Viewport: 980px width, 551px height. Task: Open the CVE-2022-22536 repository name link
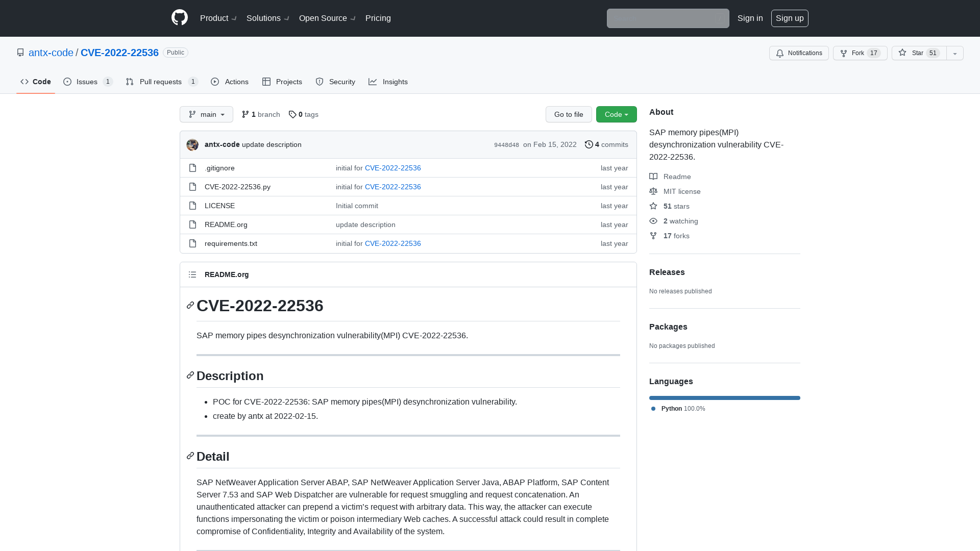click(119, 53)
